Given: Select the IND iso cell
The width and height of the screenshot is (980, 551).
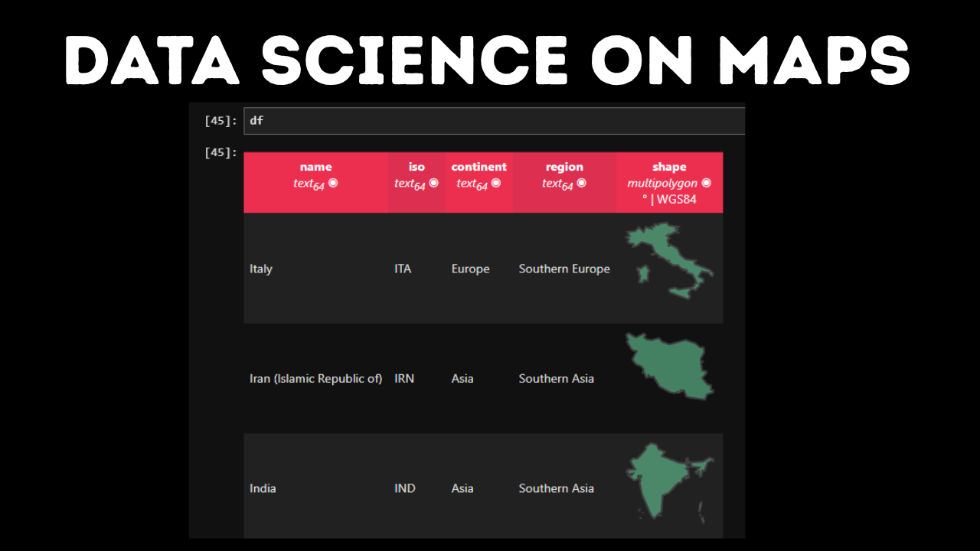Looking at the screenshot, I should pos(416,487).
